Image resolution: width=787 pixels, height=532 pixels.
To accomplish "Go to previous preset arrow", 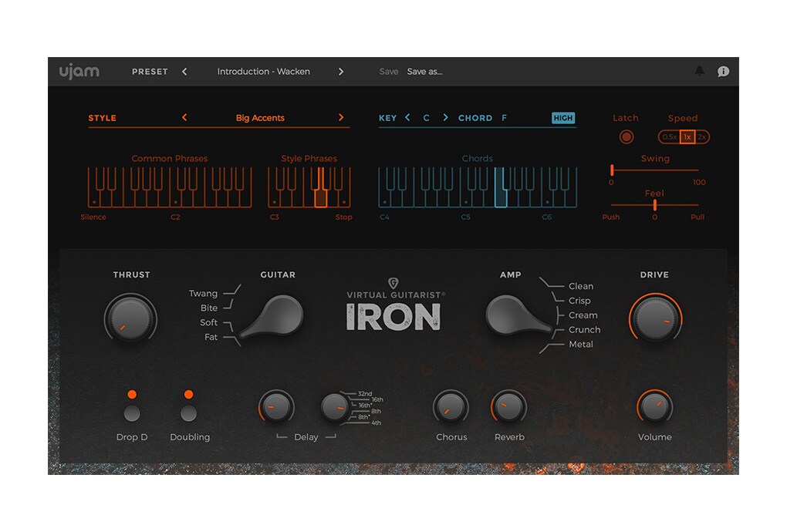I will click(184, 72).
